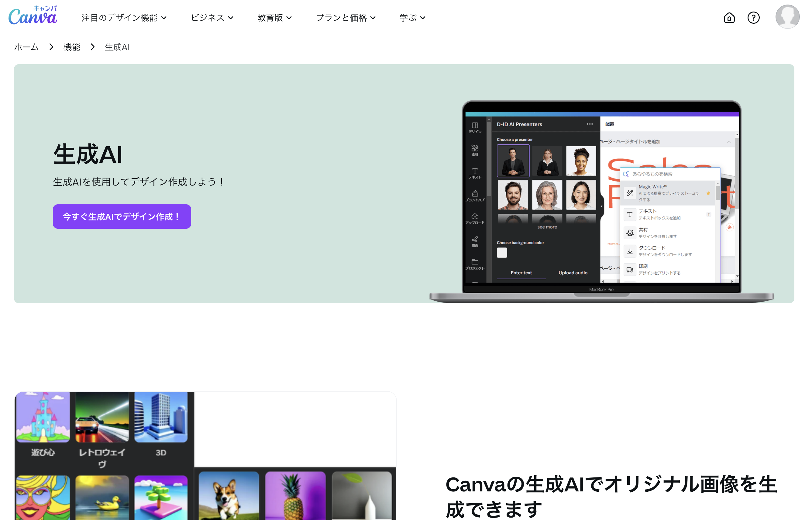Switch to the Upload audio tab
The width and height of the screenshot is (812, 520).
point(573,272)
